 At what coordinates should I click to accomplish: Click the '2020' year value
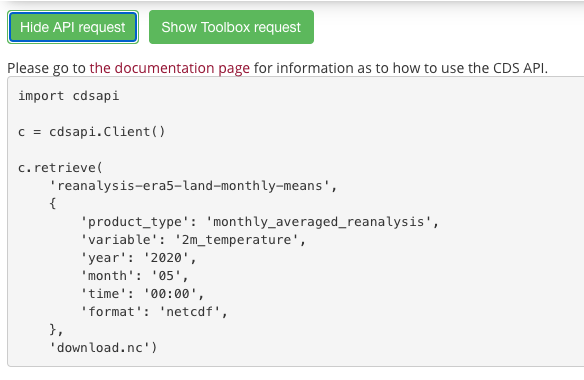[x=166, y=257]
